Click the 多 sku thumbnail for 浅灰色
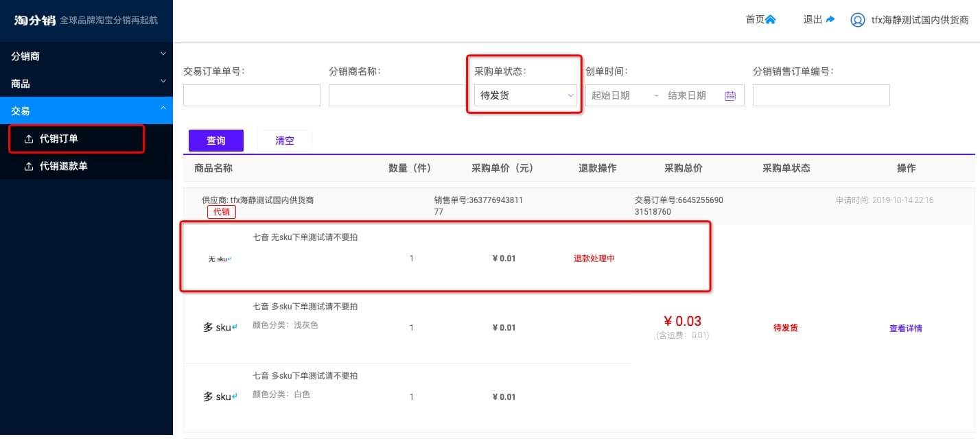 220,328
